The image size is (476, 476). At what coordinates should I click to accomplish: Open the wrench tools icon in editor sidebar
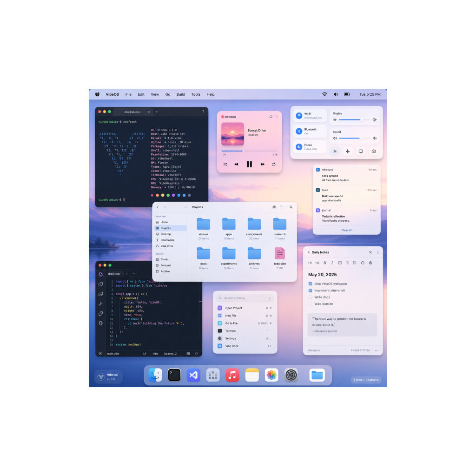pyautogui.click(x=100, y=304)
